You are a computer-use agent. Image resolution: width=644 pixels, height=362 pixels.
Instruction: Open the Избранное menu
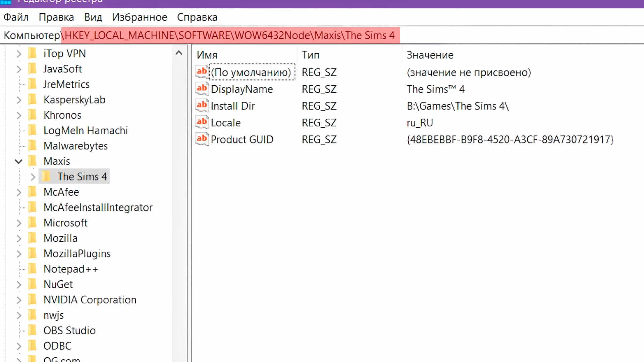tap(140, 17)
